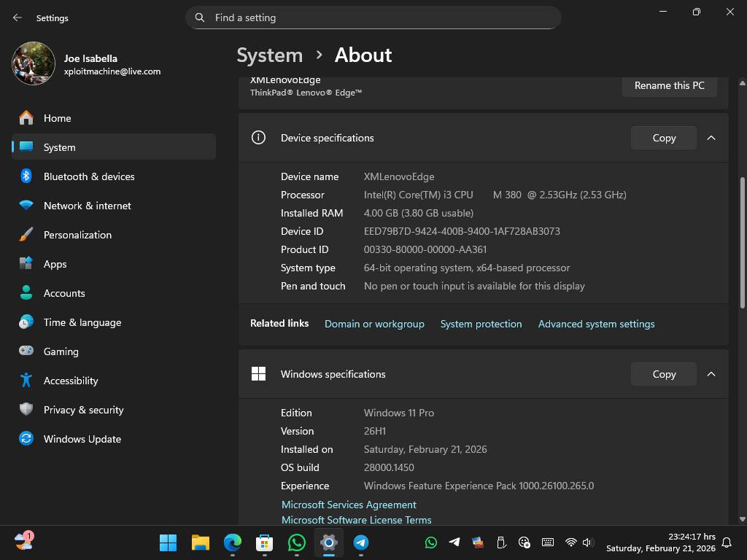The image size is (747, 560).
Task: Click the Installed RAM value 4.00 GB
Action: tap(418, 214)
